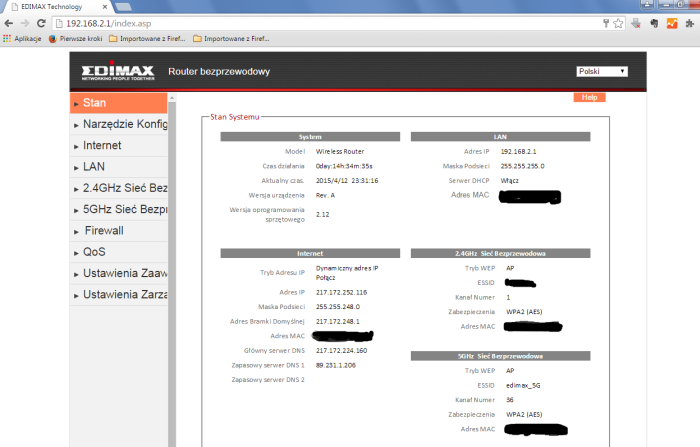The height and width of the screenshot is (447, 700).
Task: Click the orange Help button
Action: (x=589, y=97)
